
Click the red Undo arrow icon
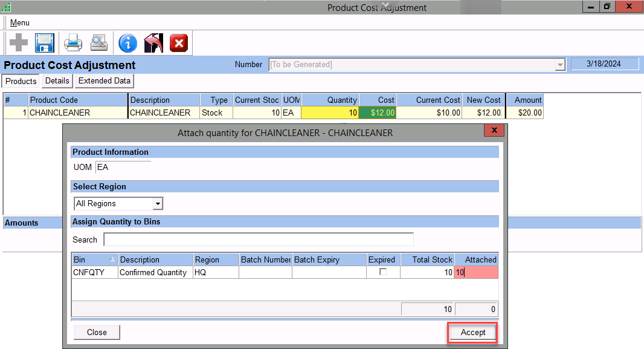coord(153,43)
